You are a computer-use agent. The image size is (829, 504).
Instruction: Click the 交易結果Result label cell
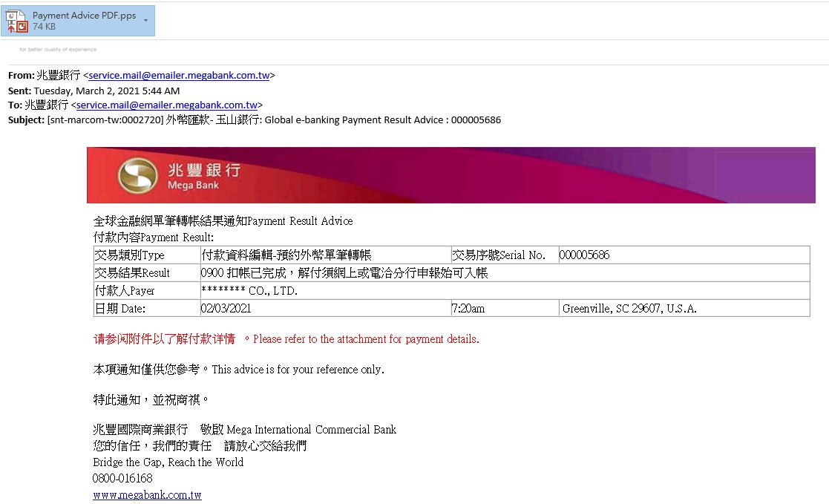coord(147,273)
